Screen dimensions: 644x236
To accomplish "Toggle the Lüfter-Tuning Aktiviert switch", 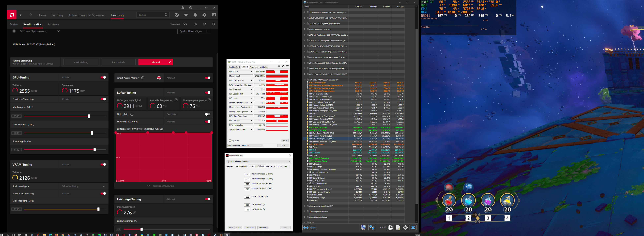I will tap(208, 93).
